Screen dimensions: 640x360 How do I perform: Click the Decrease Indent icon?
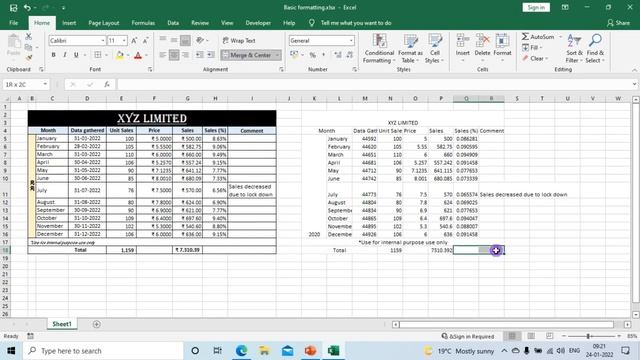coord(199,55)
